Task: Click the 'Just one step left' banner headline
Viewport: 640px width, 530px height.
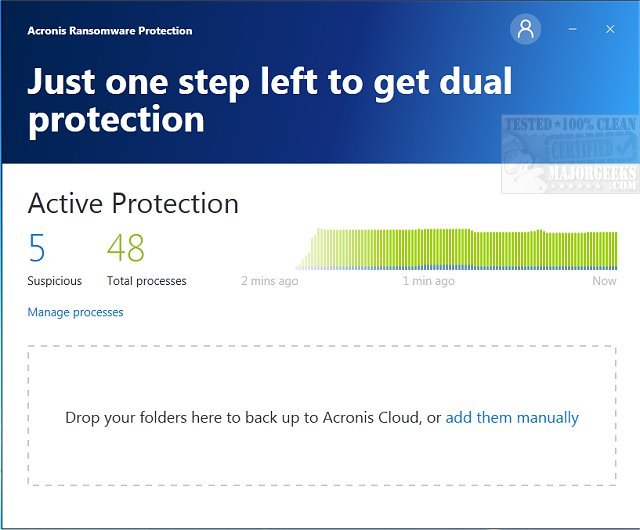Action: click(x=270, y=81)
